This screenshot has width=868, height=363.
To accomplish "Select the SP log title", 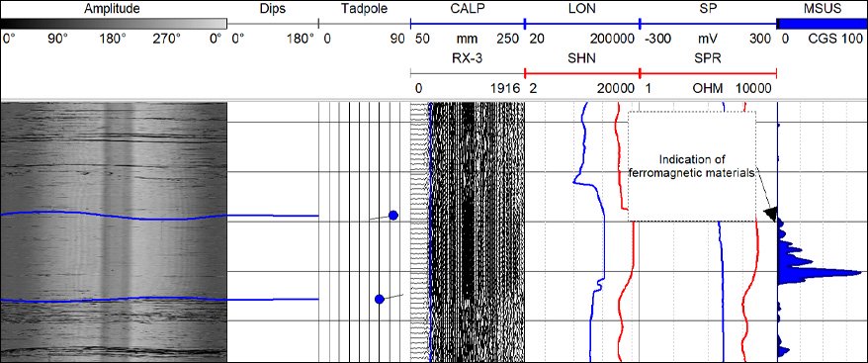I will click(708, 9).
